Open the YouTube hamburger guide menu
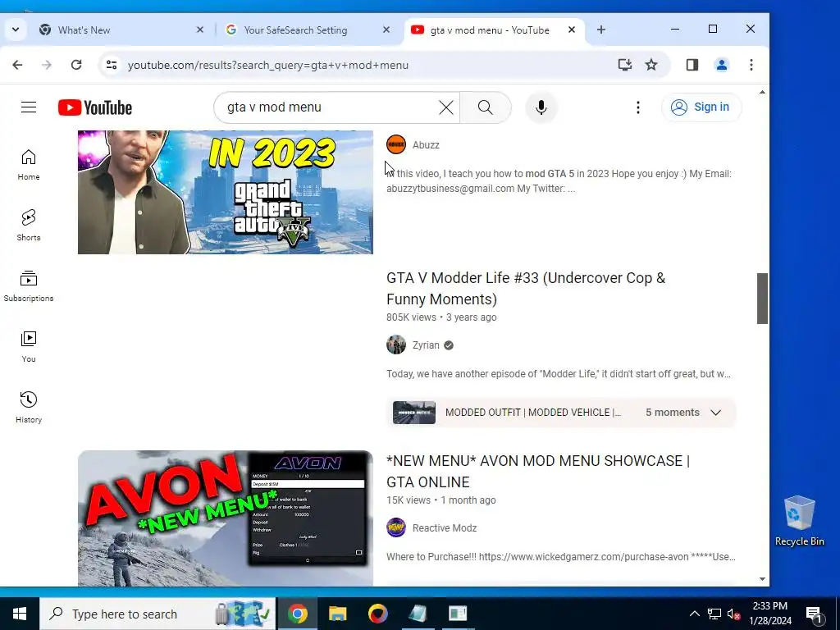Viewport: 840px width, 630px height. point(29,107)
